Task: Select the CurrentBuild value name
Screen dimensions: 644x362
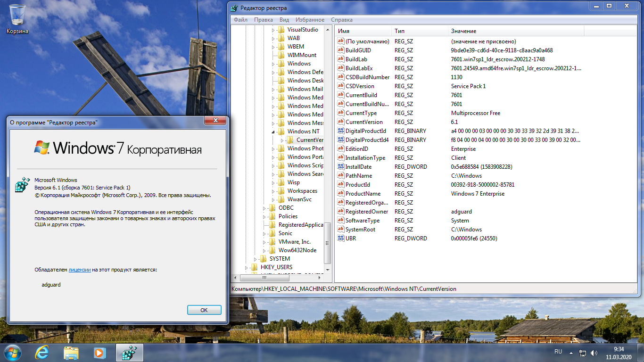Action: (361, 95)
